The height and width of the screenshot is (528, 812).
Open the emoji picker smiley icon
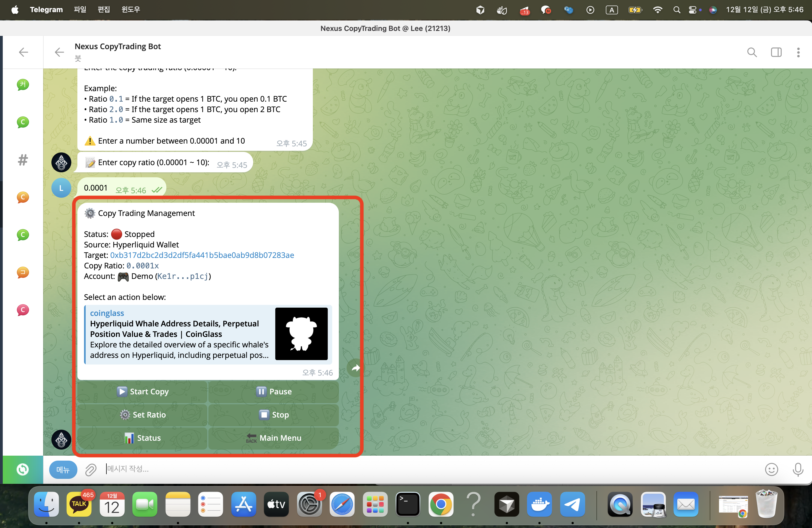click(x=771, y=469)
